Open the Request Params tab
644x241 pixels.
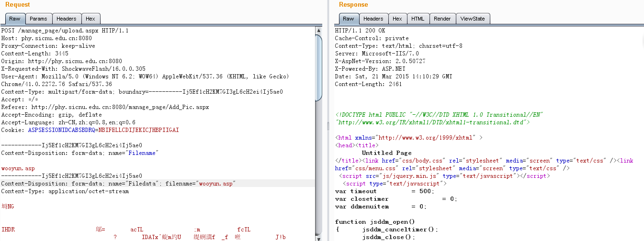point(38,19)
